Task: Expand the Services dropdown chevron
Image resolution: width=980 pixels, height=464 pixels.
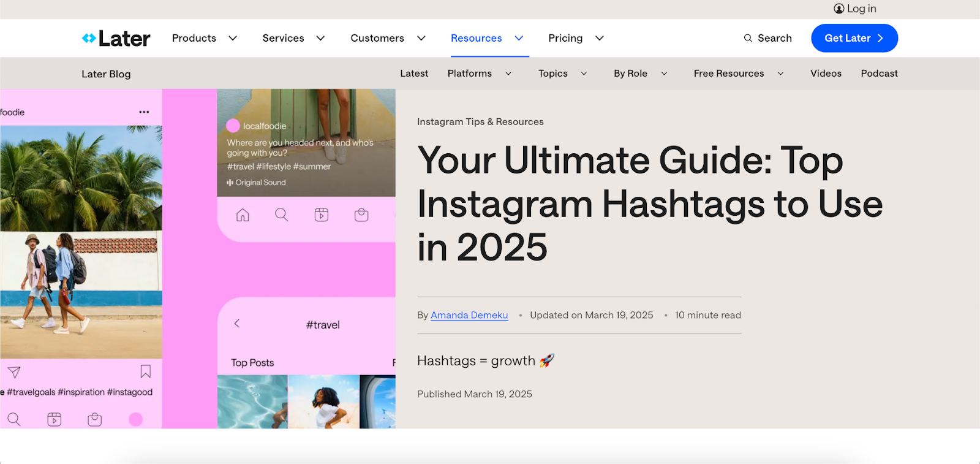Action: pos(320,38)
